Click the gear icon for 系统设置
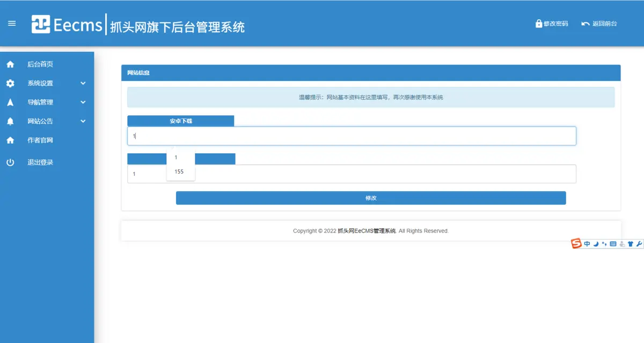 pos(10,84)
